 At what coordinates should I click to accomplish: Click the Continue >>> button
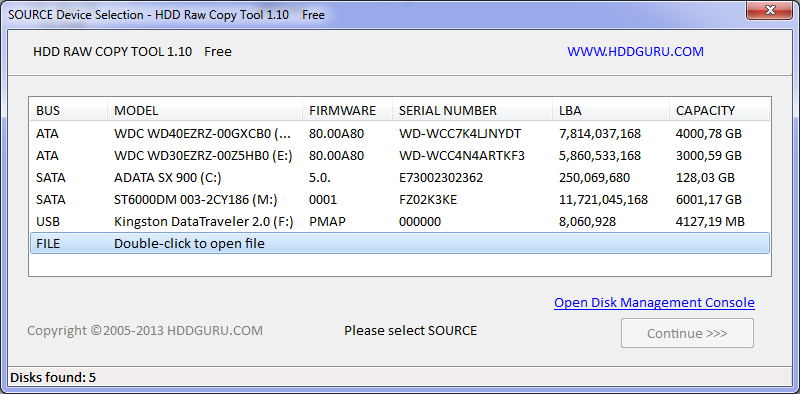(687, 333)
